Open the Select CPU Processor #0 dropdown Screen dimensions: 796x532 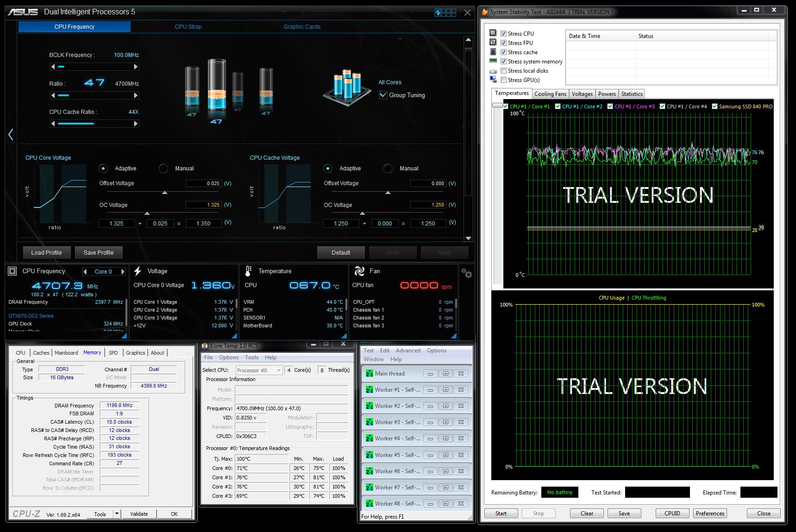tap(259, 370)
